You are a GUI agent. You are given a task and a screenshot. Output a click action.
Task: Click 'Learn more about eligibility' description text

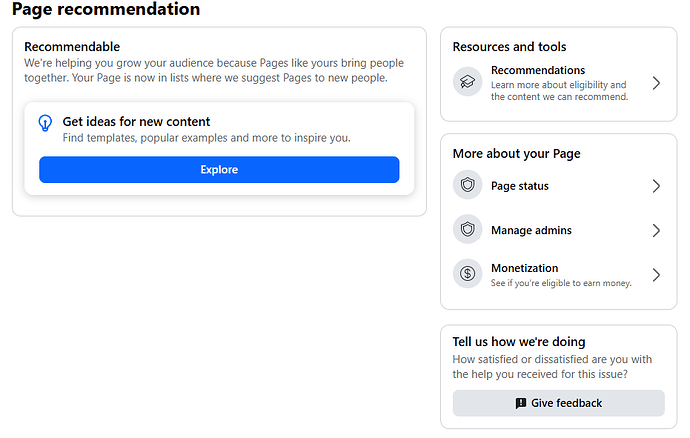click(559, 91)
